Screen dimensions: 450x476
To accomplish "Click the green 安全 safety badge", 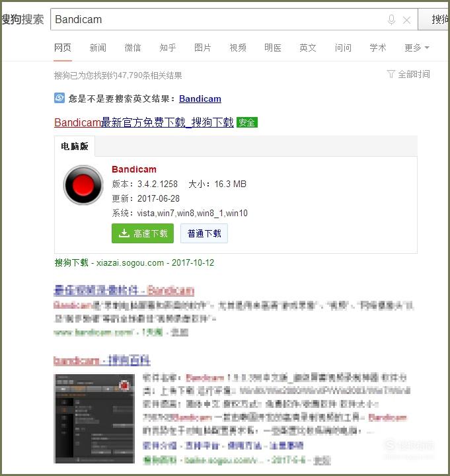I will point(247,122).
